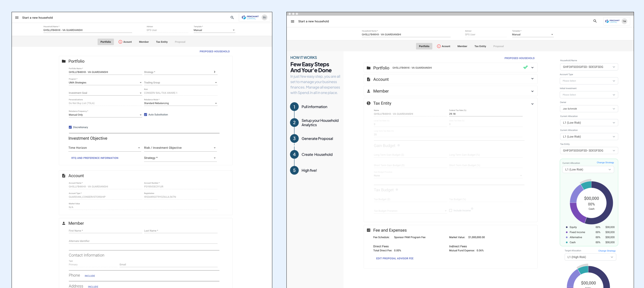Image resolution: width=644 pixels, height=288 pixels.
Task: Click INCLUDE next to Address
Action: [93, 286]
